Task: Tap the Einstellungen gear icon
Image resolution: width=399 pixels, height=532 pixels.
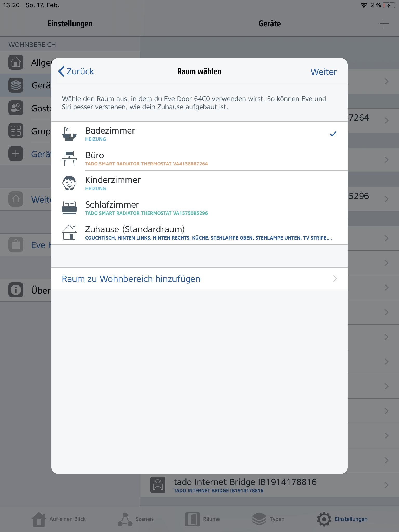Action: tap(324, 519)
